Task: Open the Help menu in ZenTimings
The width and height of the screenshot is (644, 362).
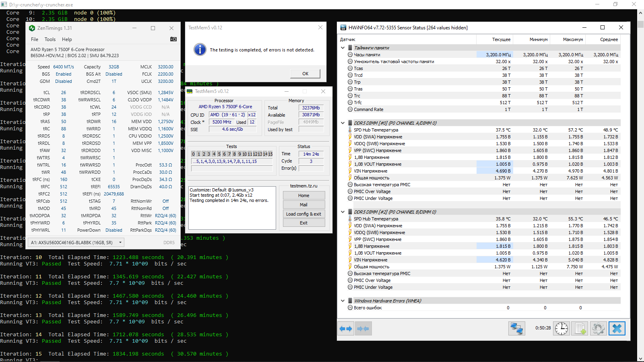Action: click(67, 39)
